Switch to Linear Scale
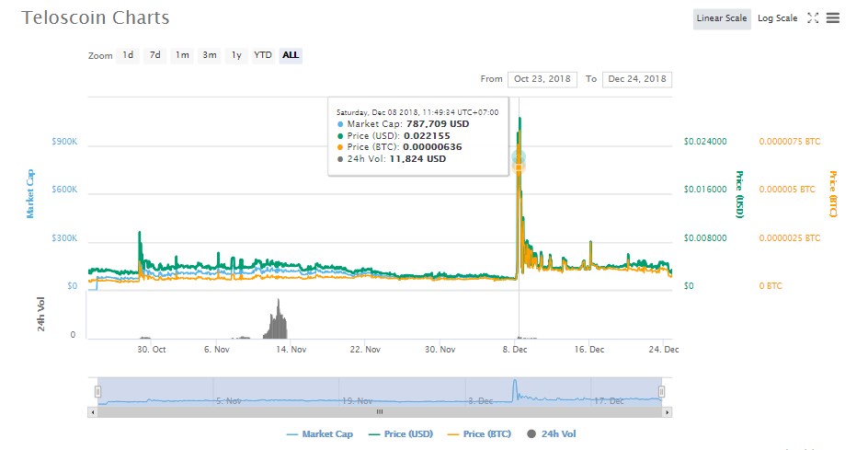The width and height of the screenshot is (868, 450). click(x=722, y=18)
